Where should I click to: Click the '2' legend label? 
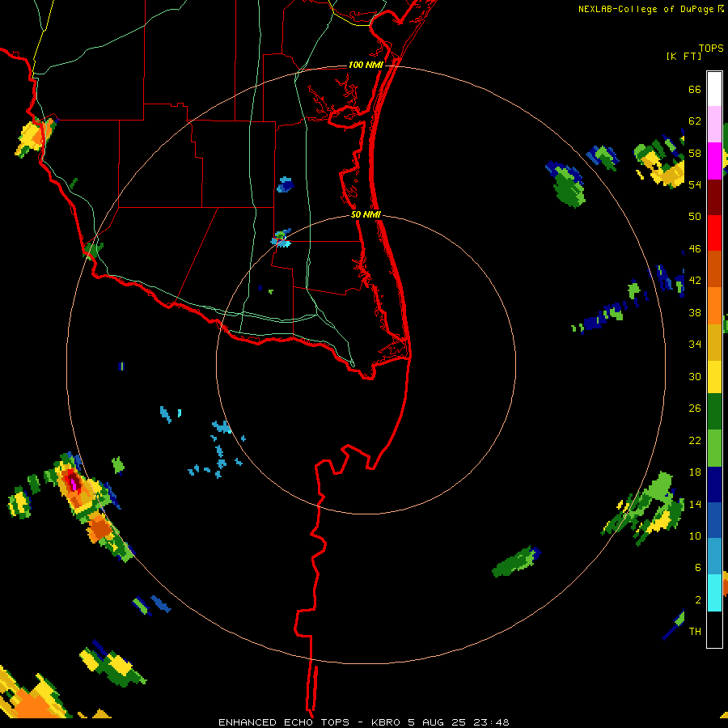click(698, 600)
